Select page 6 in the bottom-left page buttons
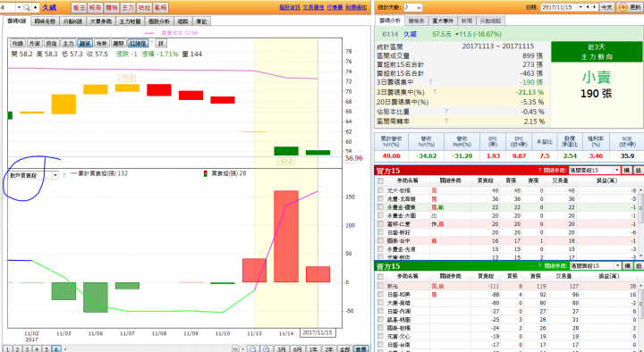The width and height of the screenshot is (644, 352). click(56, 348)
